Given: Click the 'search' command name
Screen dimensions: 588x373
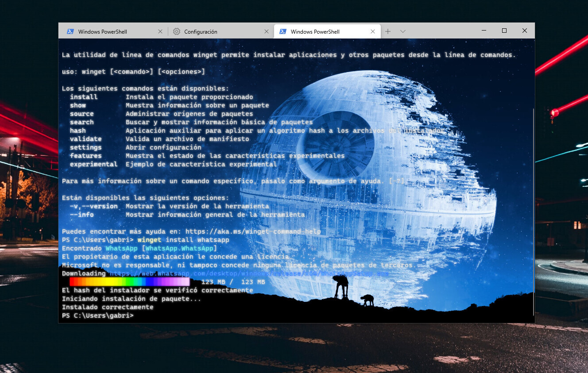Looking at the screenshot, I should tap(81, 122).
